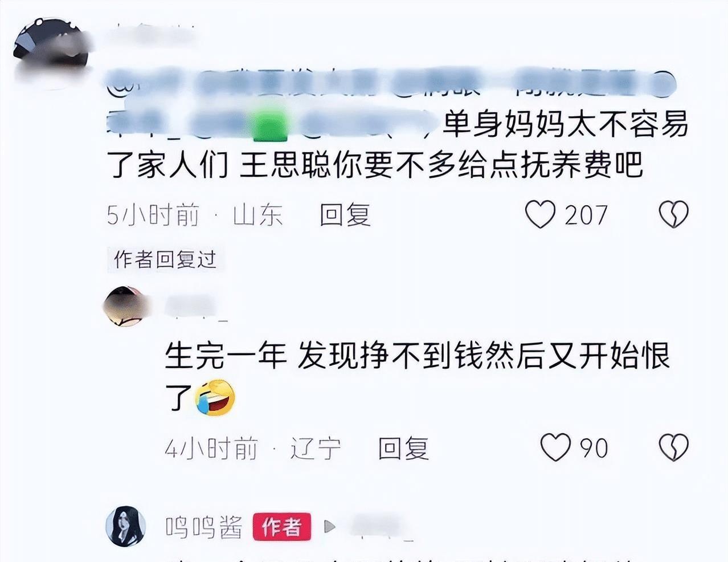Tap the crying-laughing emoji in comment
This screenshot has width=728, height=562.
coord(215,397)
